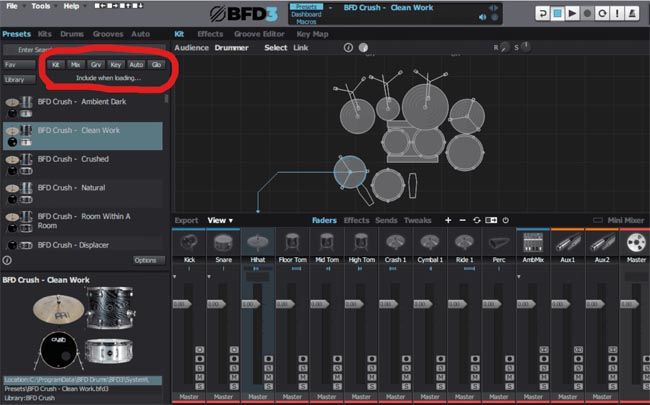The image size is (650, 405).
Task: Click the panic exclamation button
Action: (617, 14)
